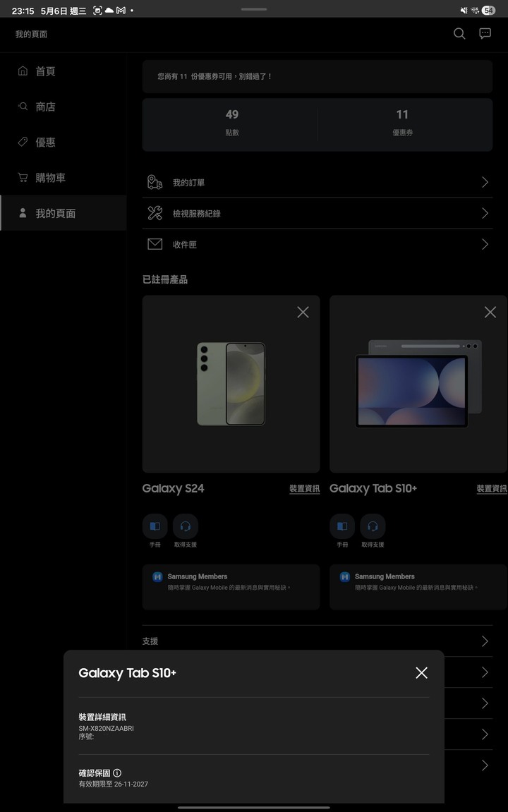Tap the tag icon beside 優惠
This screenshot has height=812, width=508.
click(23, 142)
